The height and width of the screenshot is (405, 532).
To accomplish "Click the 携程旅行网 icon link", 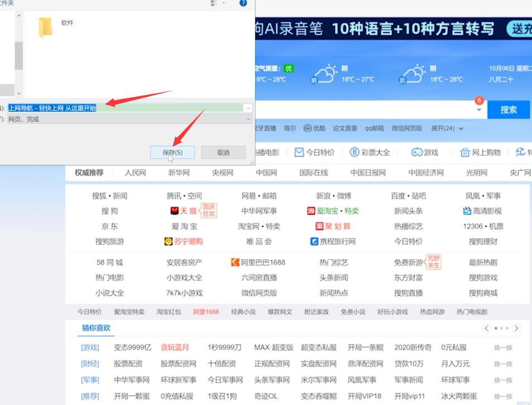I will point(333,242).
